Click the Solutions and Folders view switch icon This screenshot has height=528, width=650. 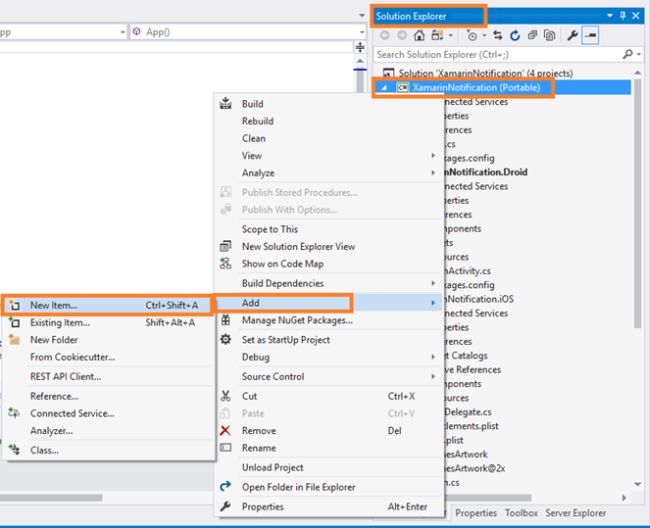(437, 35)
